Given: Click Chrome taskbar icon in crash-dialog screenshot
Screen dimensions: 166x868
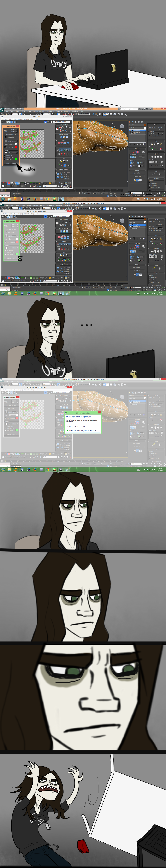Looking at the screenshot, I should click(x=48, y=469).
